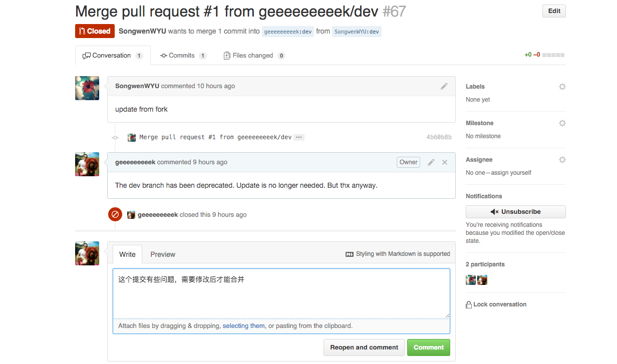Expand the commit message ellipsis
This screenshot has width=617, height=364.
click(x=299, y=137)
